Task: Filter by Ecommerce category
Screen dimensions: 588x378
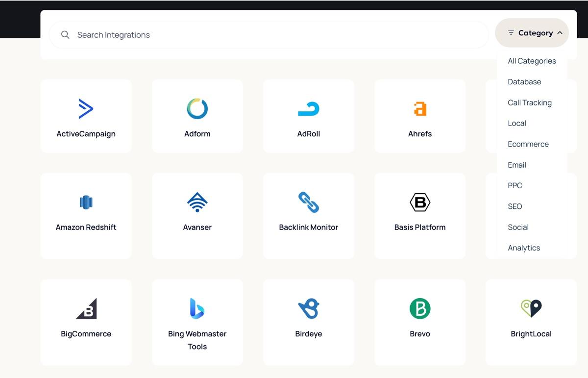Action: click(x=528, y=144)
